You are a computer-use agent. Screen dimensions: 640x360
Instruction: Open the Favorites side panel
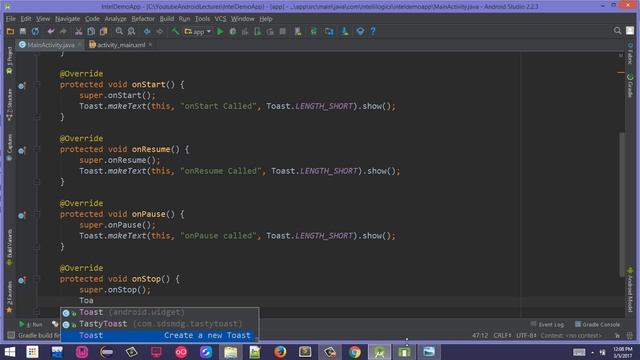pos(10,296)
